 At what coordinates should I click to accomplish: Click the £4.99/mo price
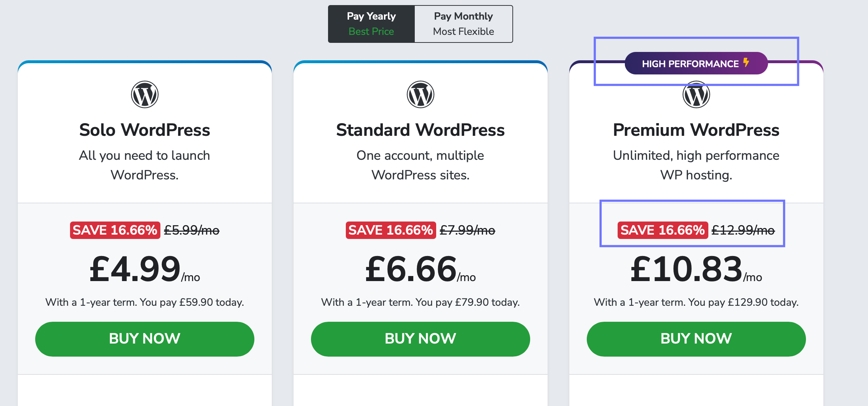click(x=144, y=269)
